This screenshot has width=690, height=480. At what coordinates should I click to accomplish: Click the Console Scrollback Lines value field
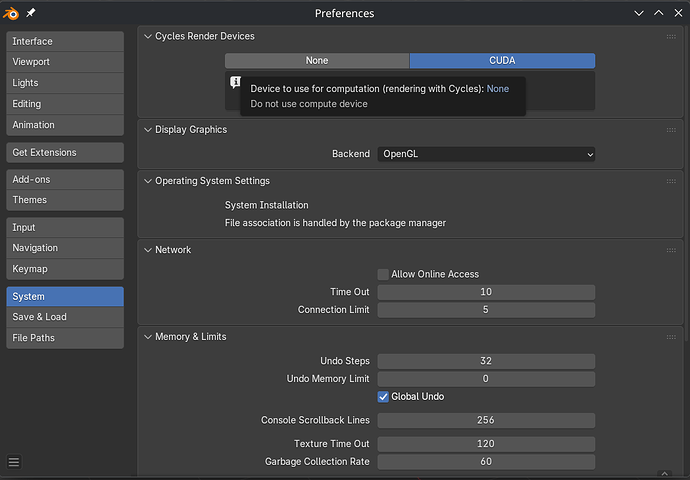coord(486,421)
